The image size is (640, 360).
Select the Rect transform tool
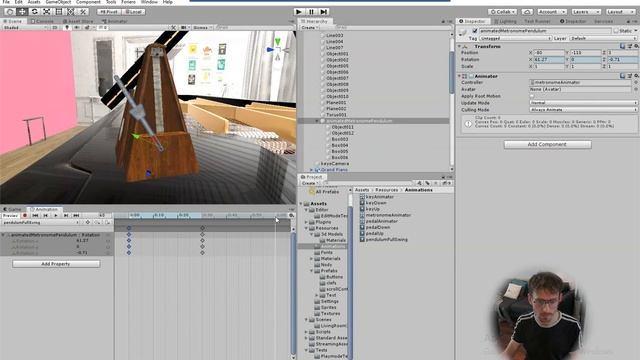59,12
